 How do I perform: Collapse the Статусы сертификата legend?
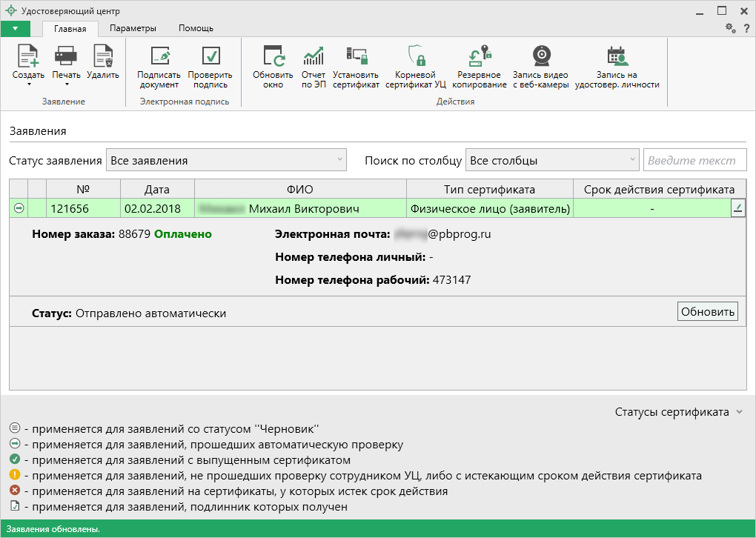pyautogui.click(x=738, y=412)
